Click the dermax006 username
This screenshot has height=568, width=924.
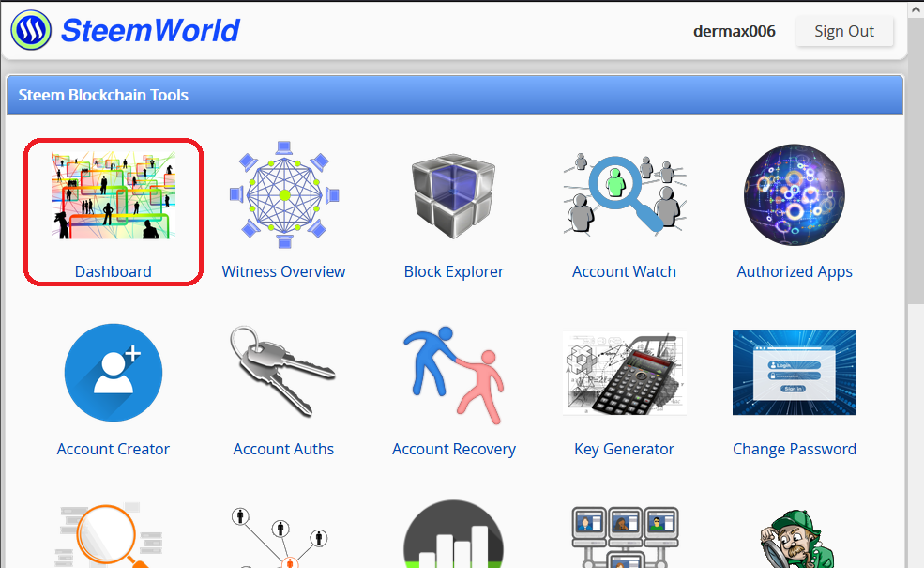point(735,31)
